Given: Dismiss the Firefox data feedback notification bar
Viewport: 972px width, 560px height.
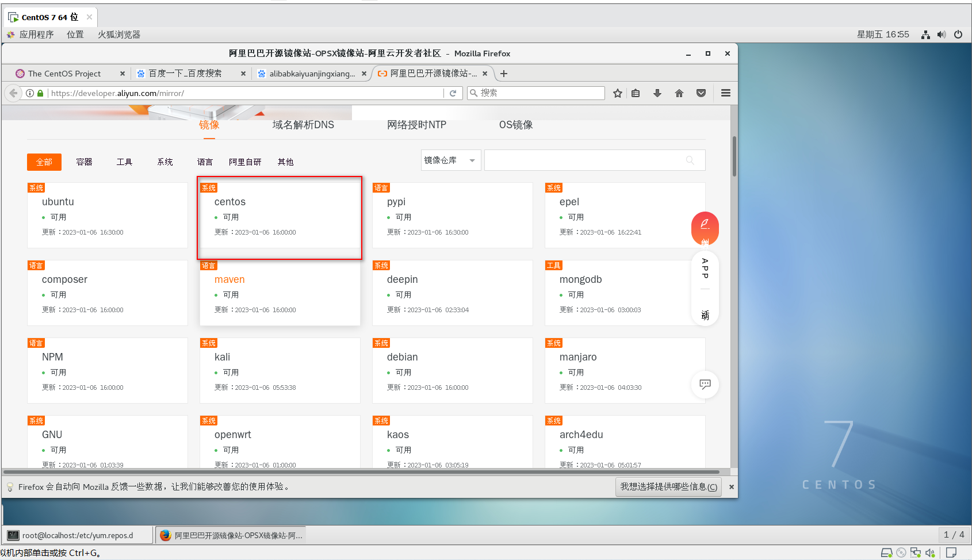Looking at the screenshot, I should (x=732, y=487).
